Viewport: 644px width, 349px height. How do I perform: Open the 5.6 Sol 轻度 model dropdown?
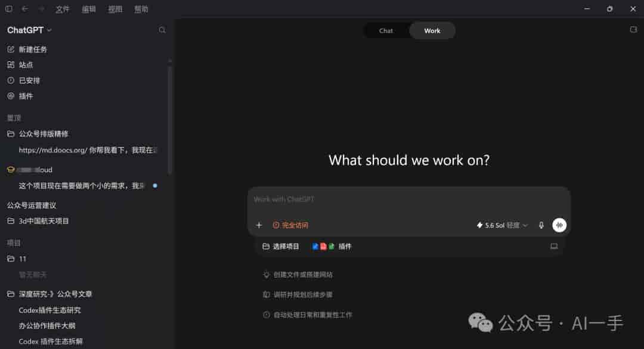[502, 225]
